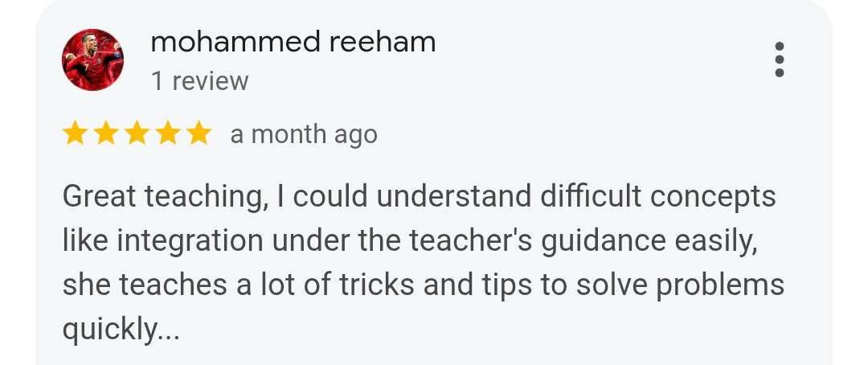Click the "a month ago" timestamp
Screen dimensions: 868x365
click(304, 134)
